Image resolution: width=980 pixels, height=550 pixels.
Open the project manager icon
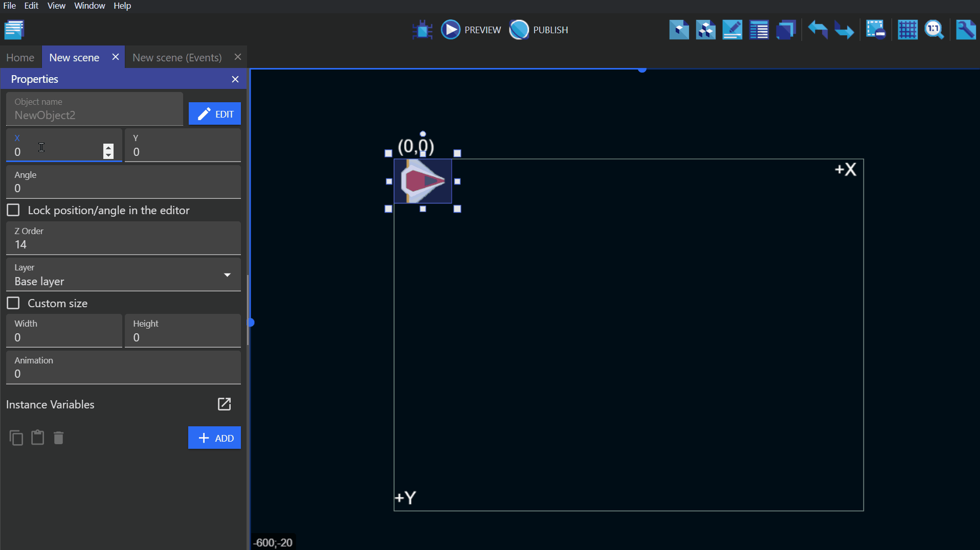click(14, 30)
